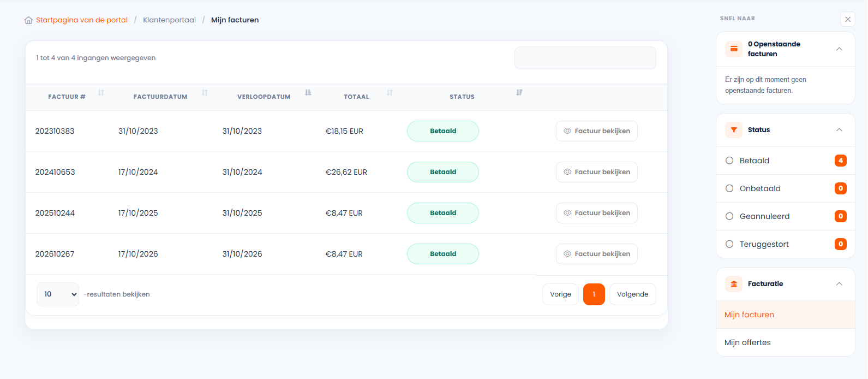Click the orange card icon for Openstaande facturen
The height and width of the screenshot is (379, 868).
(x=734, y=49)
